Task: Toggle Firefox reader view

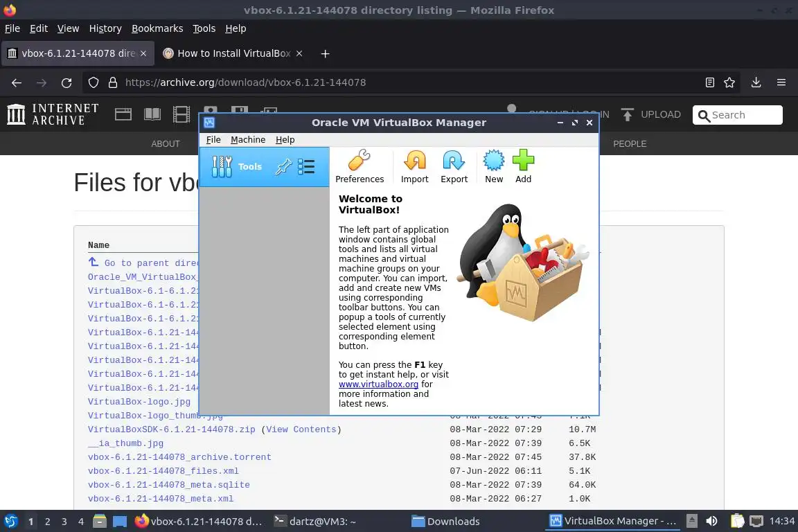Action: [710, 82]
